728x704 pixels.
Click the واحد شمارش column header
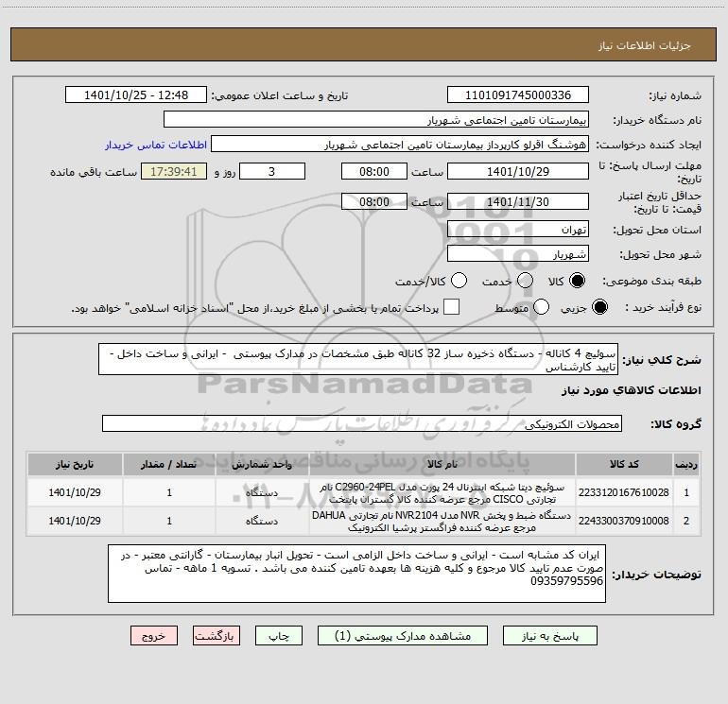tap(262, 464)
